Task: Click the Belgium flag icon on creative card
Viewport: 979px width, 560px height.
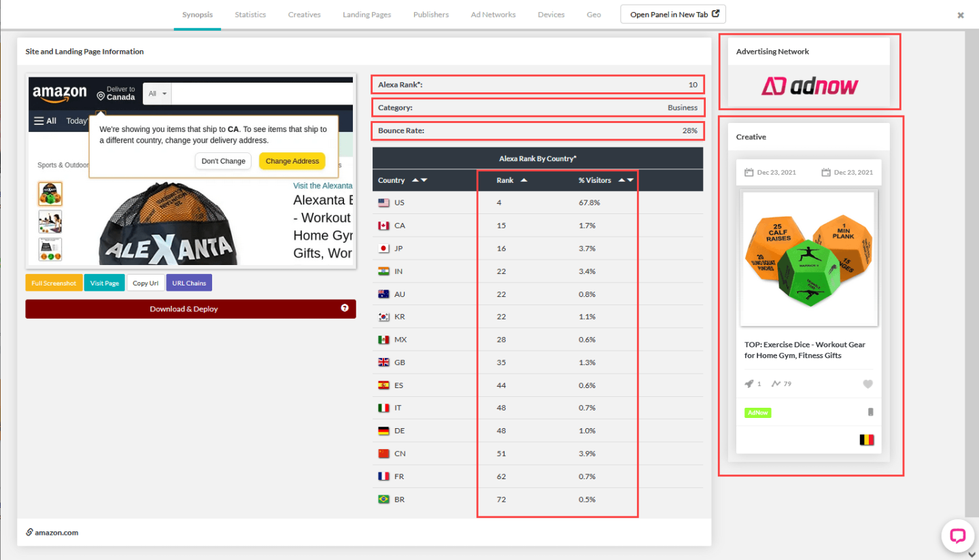Action: (866, 440)
